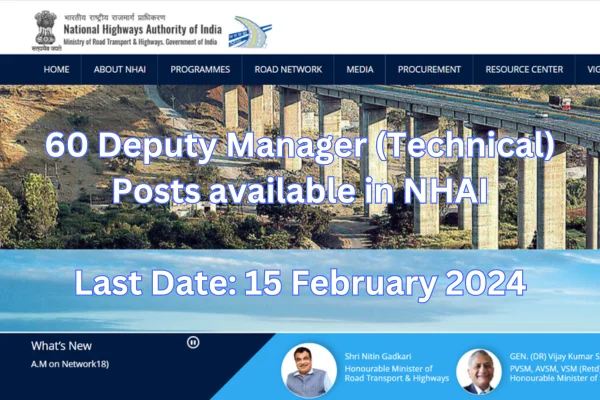Open the ROAD NETWORK menu
Screen dimensions: 600x400
click(288, 69)
